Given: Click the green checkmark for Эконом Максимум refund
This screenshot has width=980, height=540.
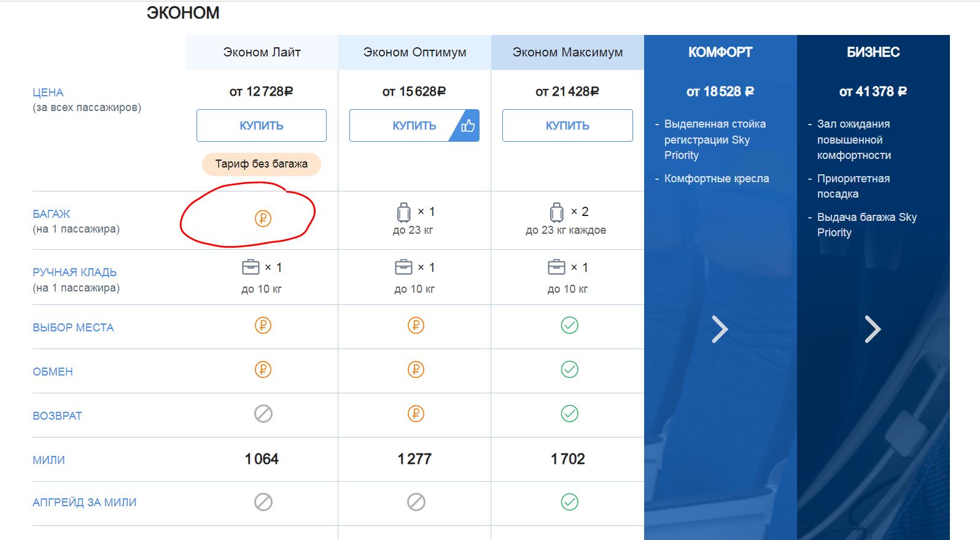Looking at the screenshot, I should pyautogui.click(x=569, y=414).
